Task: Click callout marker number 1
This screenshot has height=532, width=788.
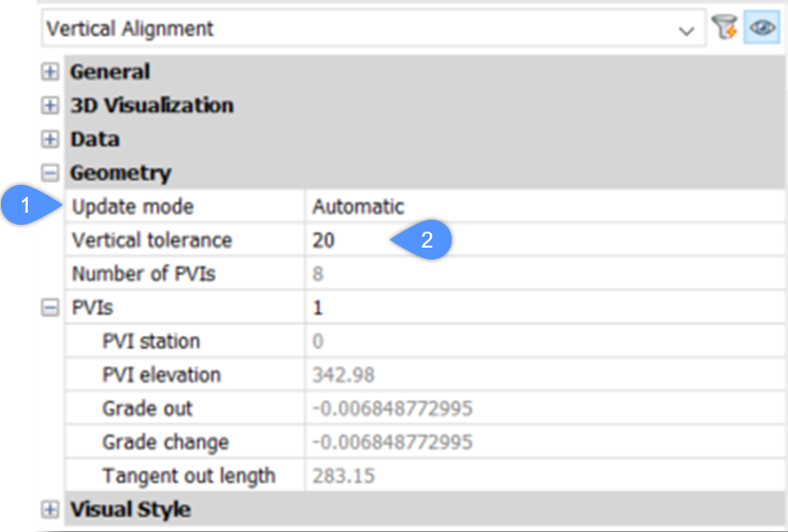Action: [28, 207]
